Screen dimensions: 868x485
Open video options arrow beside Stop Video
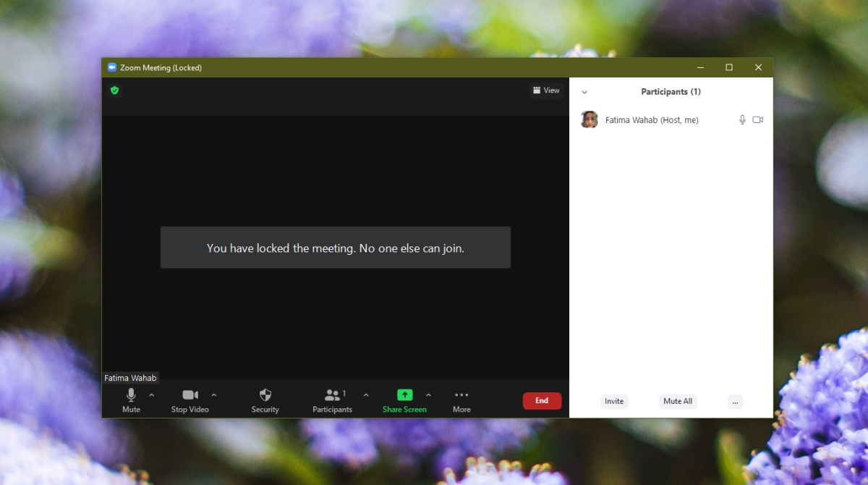(x=213, y=395)
